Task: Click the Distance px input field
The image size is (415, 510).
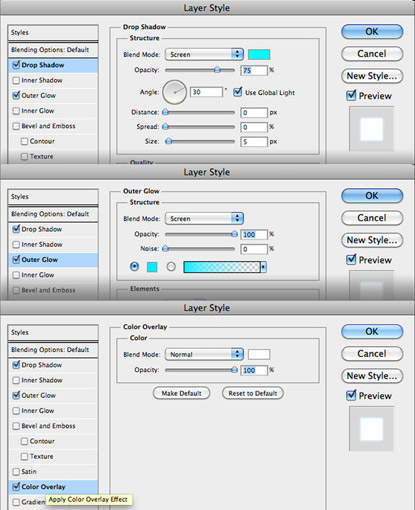Action: click(254, 113)
